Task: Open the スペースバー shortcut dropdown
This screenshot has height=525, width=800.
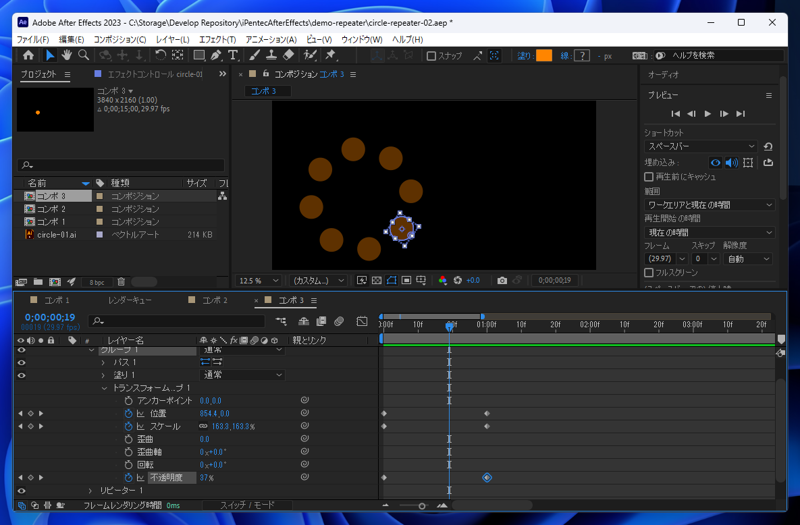Action: click(701, 147)
